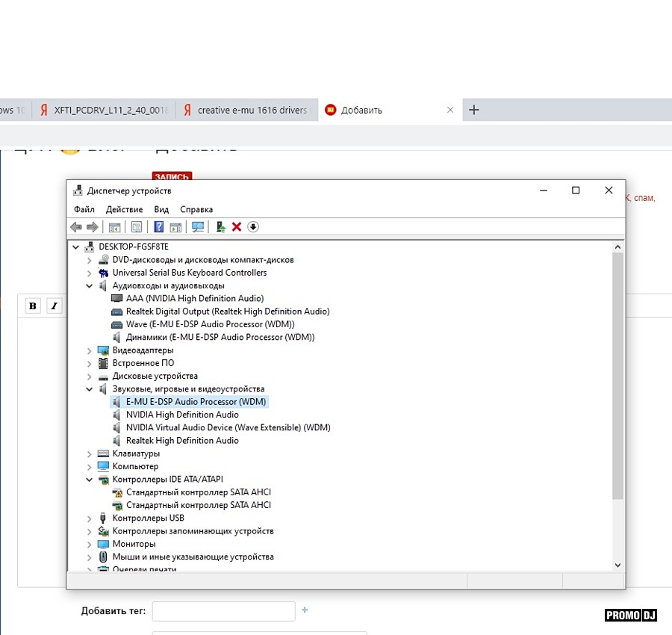Click the Properties toolbar icon
The width and height of the screenshot is (672, 635).
click(137, 227)
